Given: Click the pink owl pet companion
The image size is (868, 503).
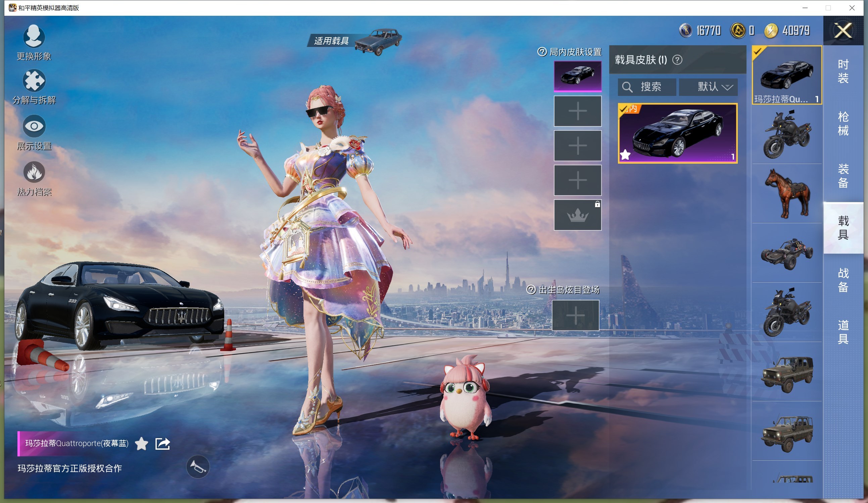Looking at the screenshot, I should 465,398.
